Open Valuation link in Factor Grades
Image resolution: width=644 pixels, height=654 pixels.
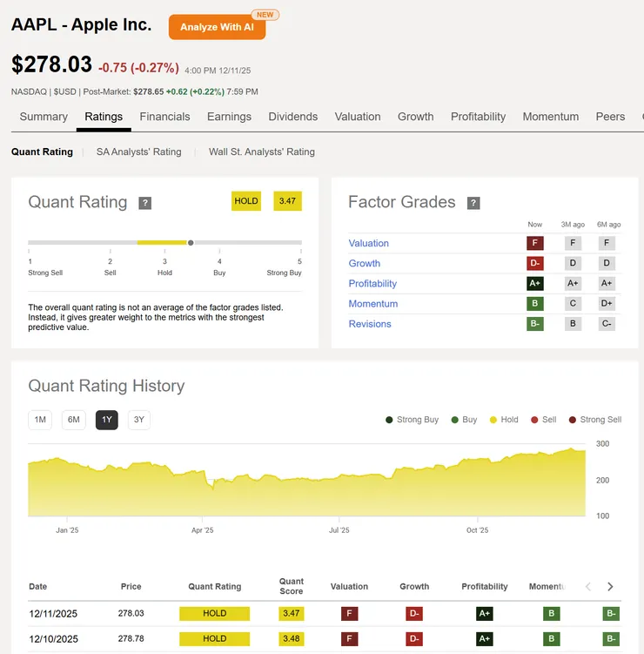pos(368,243)
